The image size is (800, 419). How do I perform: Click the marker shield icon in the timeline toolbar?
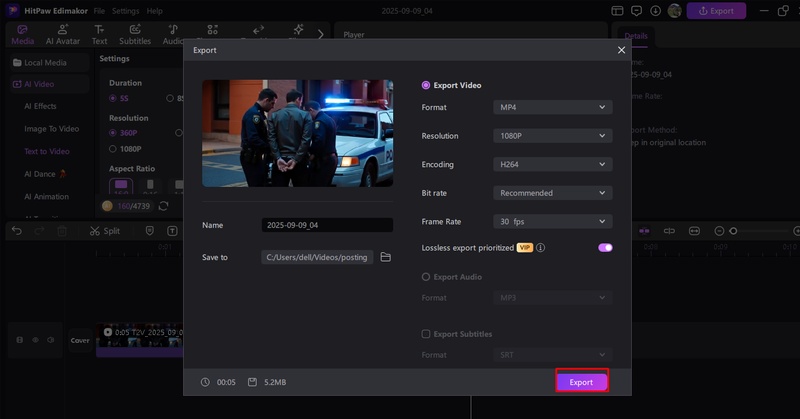(149, 231)
